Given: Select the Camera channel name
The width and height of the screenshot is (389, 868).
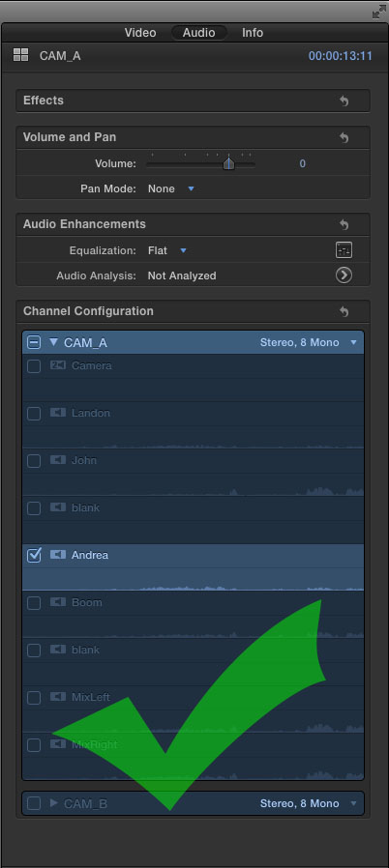Looking at the screenshot, I should tap(91, 366).
